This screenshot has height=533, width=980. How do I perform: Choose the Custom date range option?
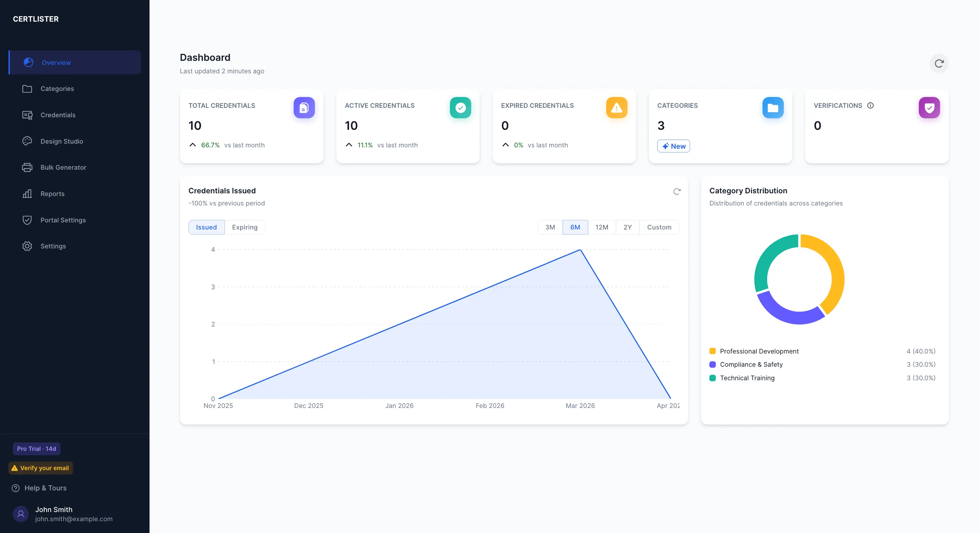click(x=659, y=227)
